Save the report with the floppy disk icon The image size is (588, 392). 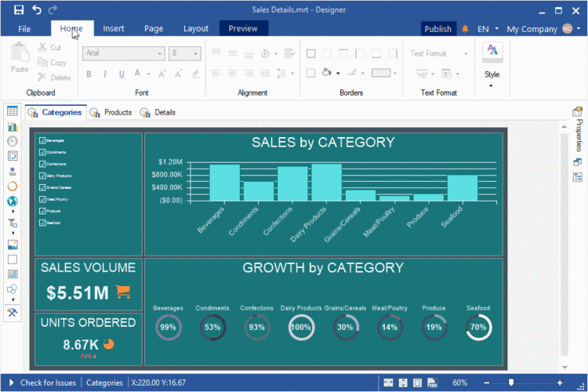[18, 9]
